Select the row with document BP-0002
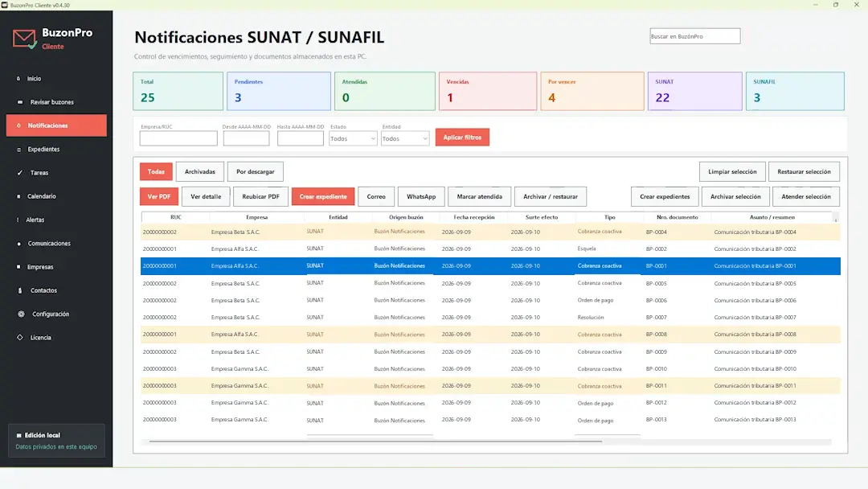 [x=490, y=249]
